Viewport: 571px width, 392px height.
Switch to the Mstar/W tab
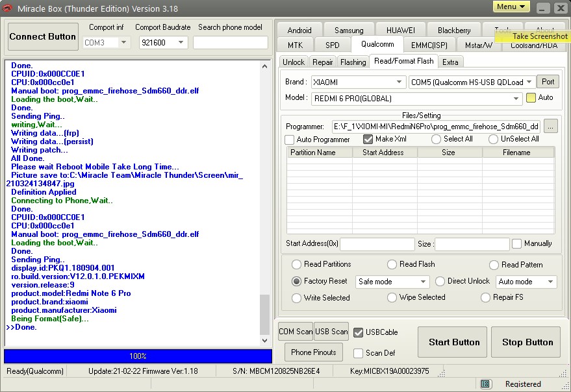click(479, 45)
